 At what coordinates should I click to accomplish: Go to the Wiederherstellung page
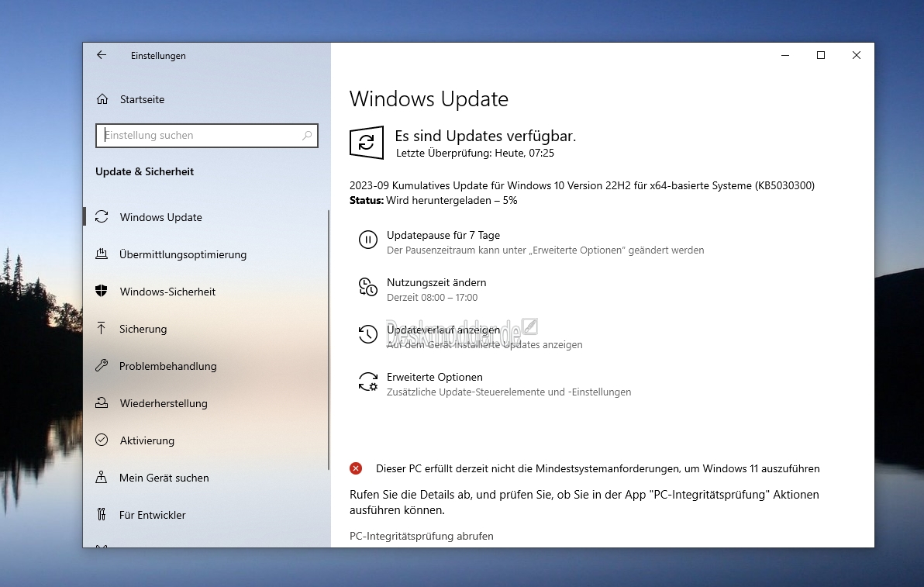[x=164, y=403]
